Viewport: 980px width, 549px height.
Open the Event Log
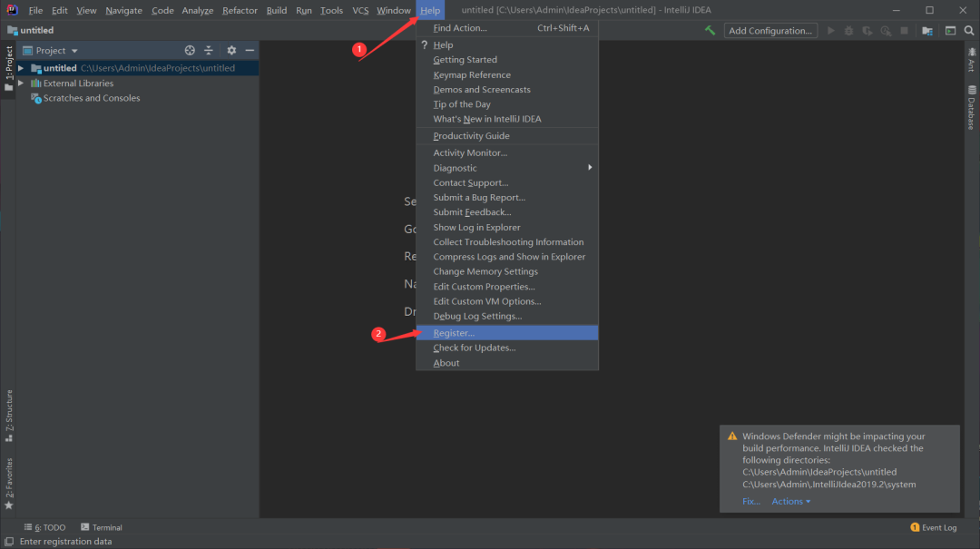(933, 527)
